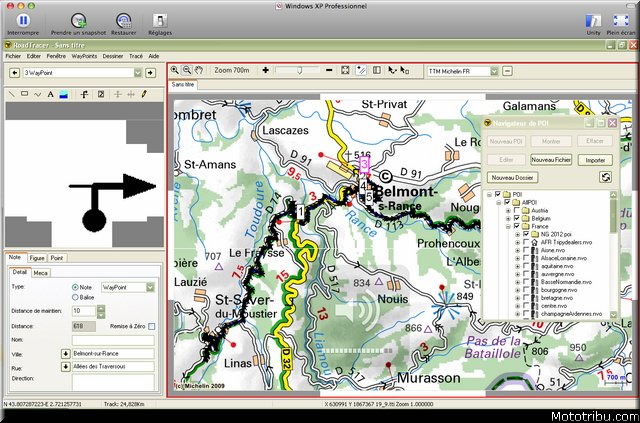640x423 pixels.
Task: Click the plus zoom button
Action: click(265, 70)
